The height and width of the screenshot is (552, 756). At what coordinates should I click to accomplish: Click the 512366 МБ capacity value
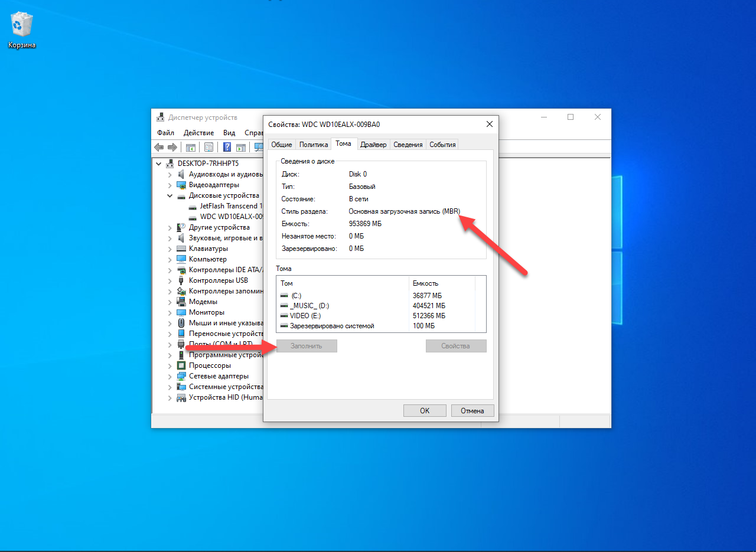(429, 316)
